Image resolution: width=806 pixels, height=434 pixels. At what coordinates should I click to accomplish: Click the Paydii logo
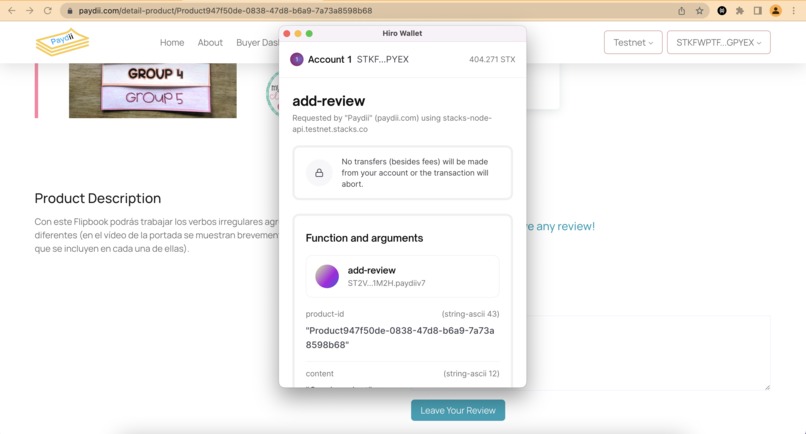[x=62, y=42]
